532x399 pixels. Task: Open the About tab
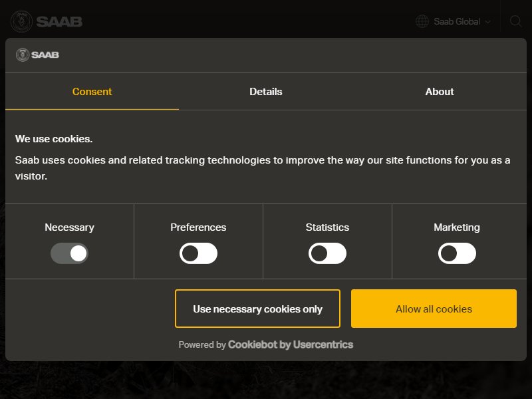pyautogui.click(x=440, y=92)
